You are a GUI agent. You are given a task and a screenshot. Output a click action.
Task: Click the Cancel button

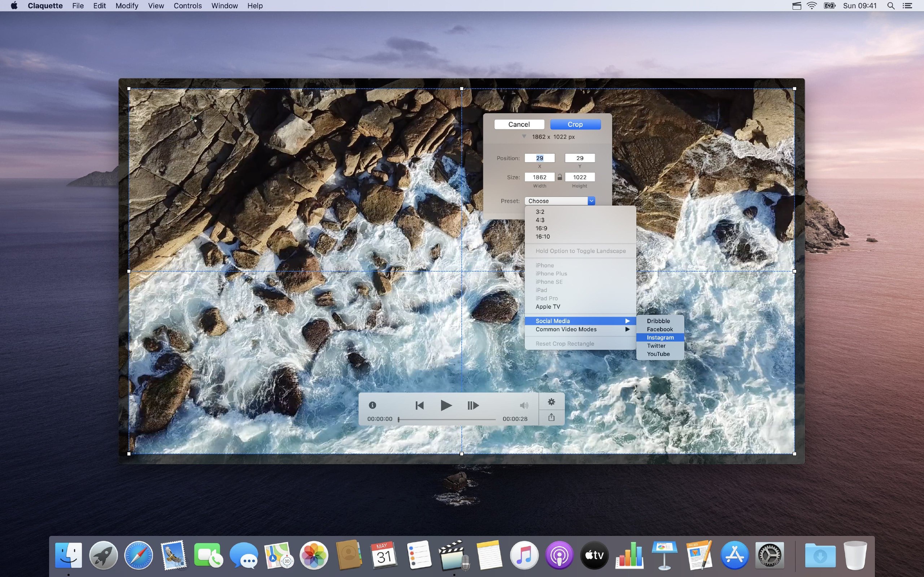point(519,124)
